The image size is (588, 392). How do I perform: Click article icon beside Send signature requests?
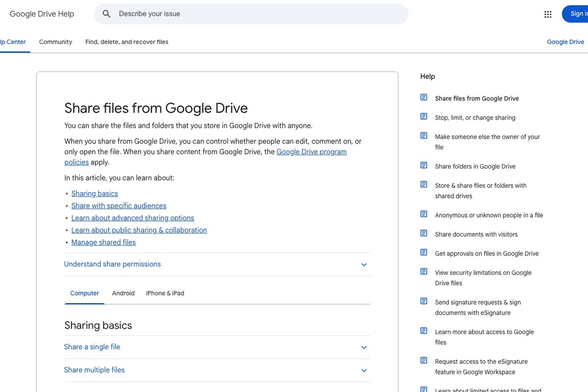click(424, 301)
